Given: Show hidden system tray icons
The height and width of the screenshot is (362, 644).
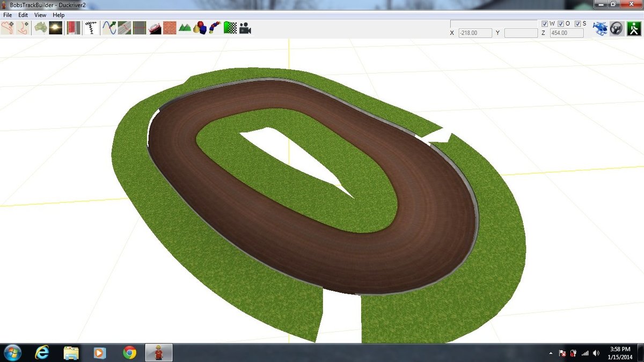Looking at the screenshot, I should [551, 353].
